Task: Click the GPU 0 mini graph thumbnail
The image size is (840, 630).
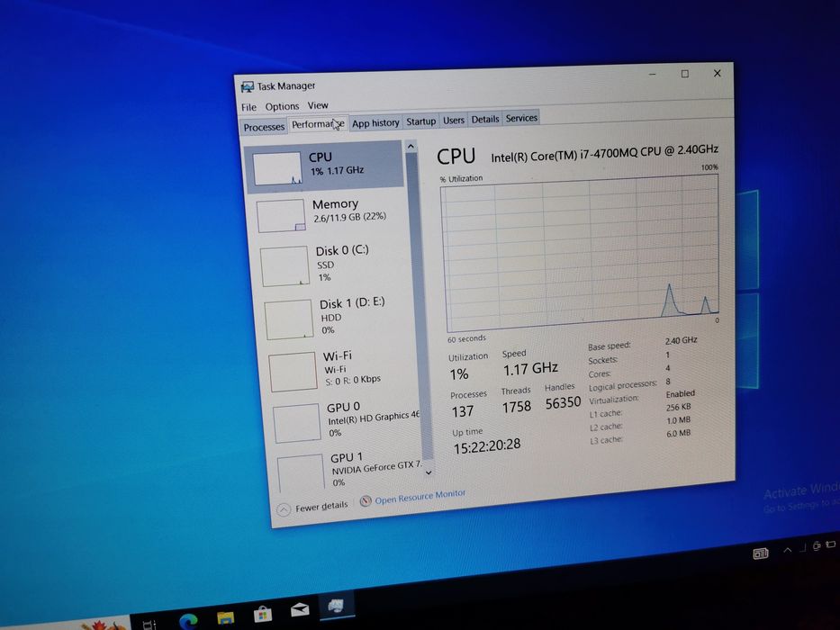Action: coord(297,424)
